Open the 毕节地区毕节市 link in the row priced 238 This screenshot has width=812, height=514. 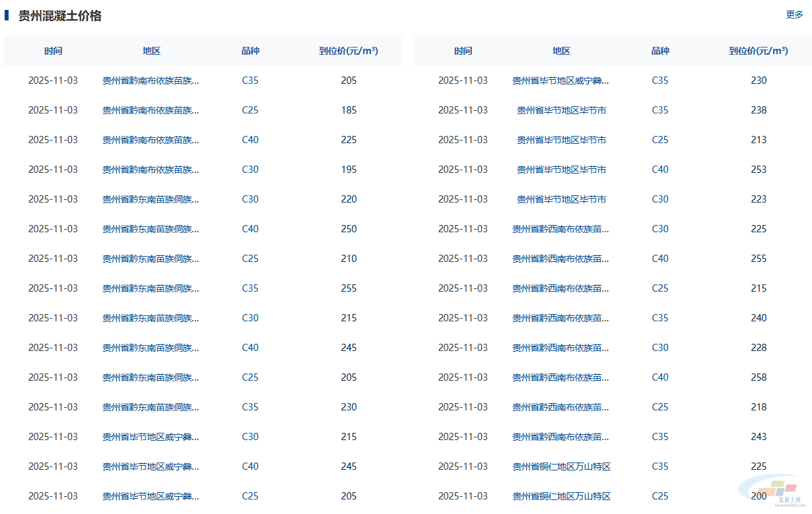tap(561, 110)
